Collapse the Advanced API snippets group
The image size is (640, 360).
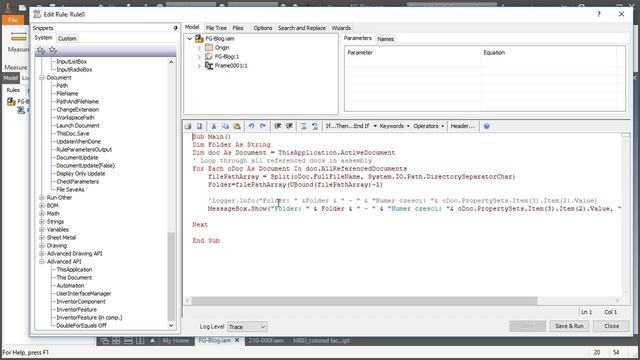click(x=42, y=262)
